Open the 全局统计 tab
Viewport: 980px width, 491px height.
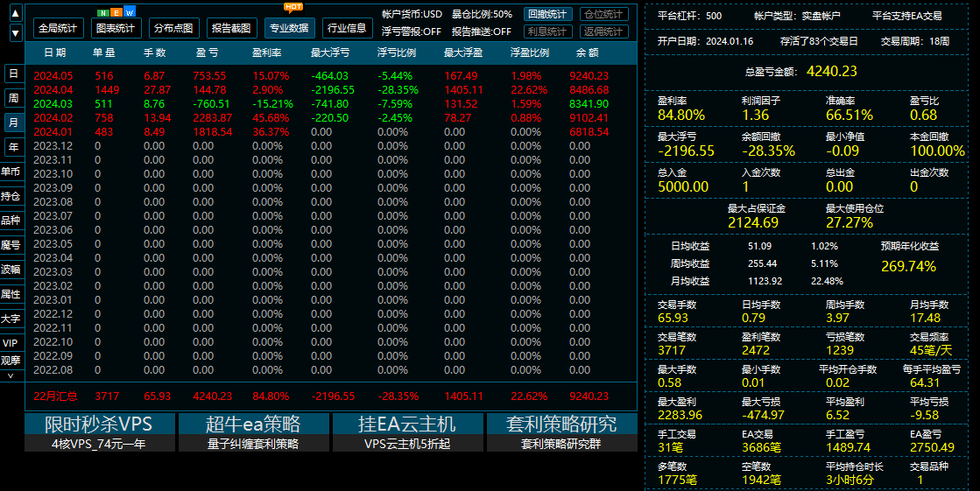pyautogui.click(x=58, y=28)
